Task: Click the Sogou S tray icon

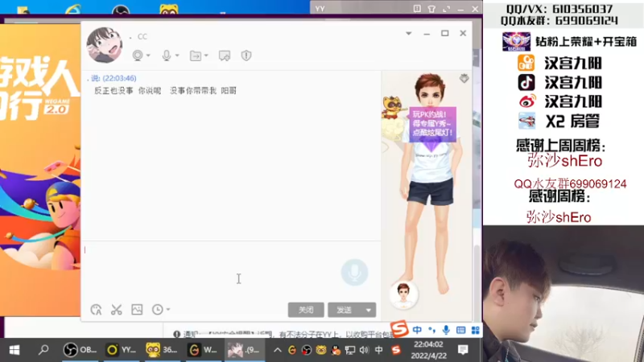Action: tap(396, 350)
